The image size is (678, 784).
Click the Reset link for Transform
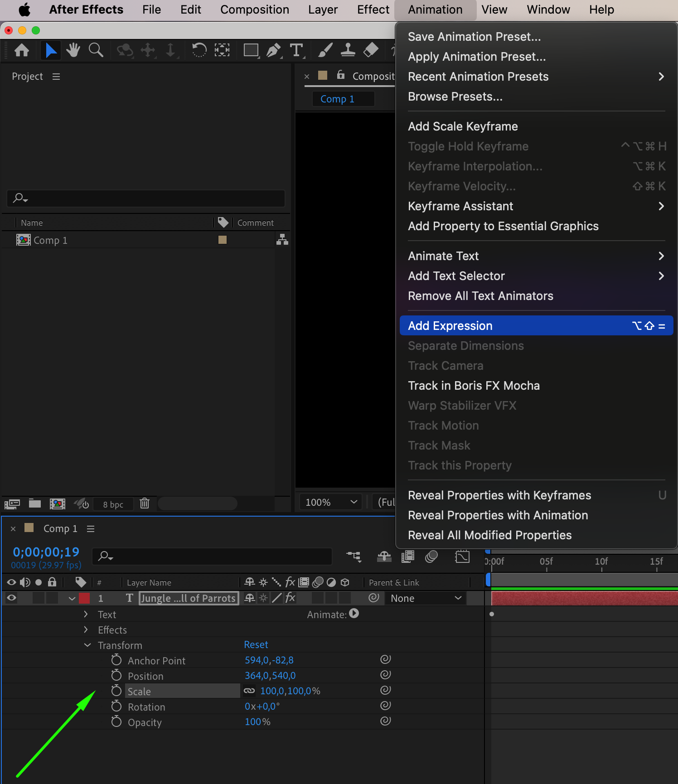pyautogui.click(x=256, y=645)
